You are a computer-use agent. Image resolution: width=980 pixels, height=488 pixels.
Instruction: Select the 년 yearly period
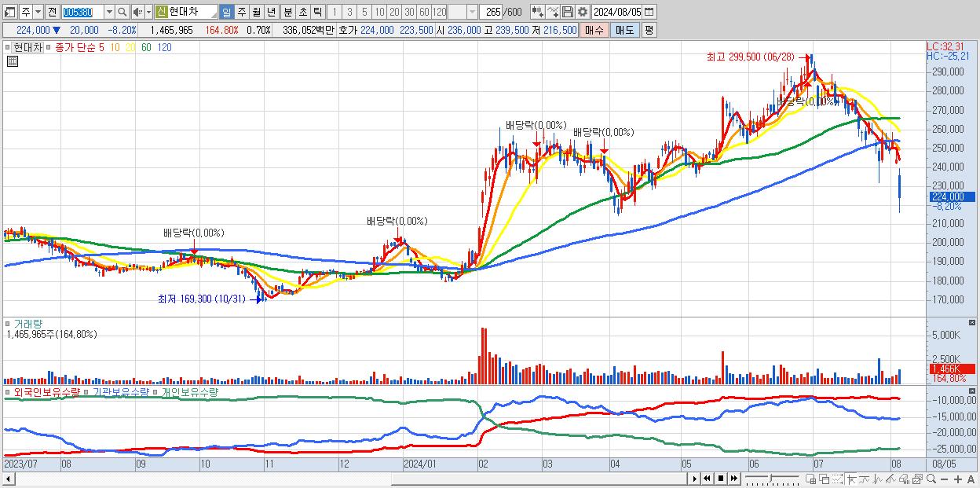(x=271, y=13)
